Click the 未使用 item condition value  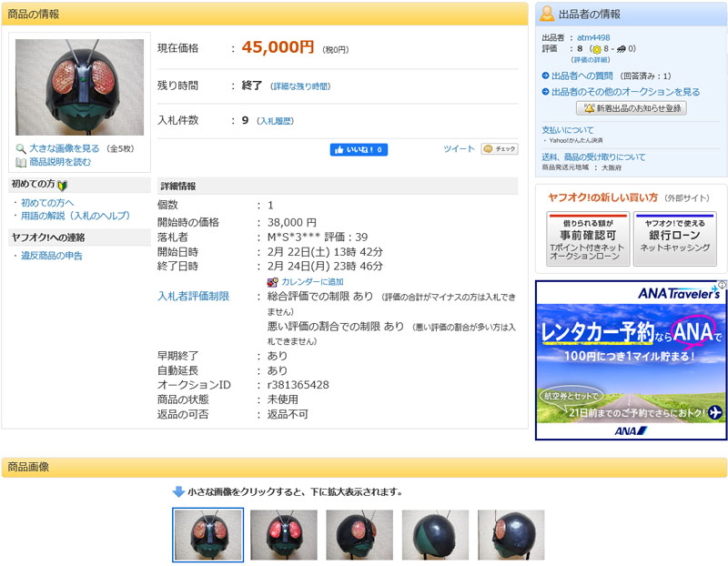(x=283, y=399)
